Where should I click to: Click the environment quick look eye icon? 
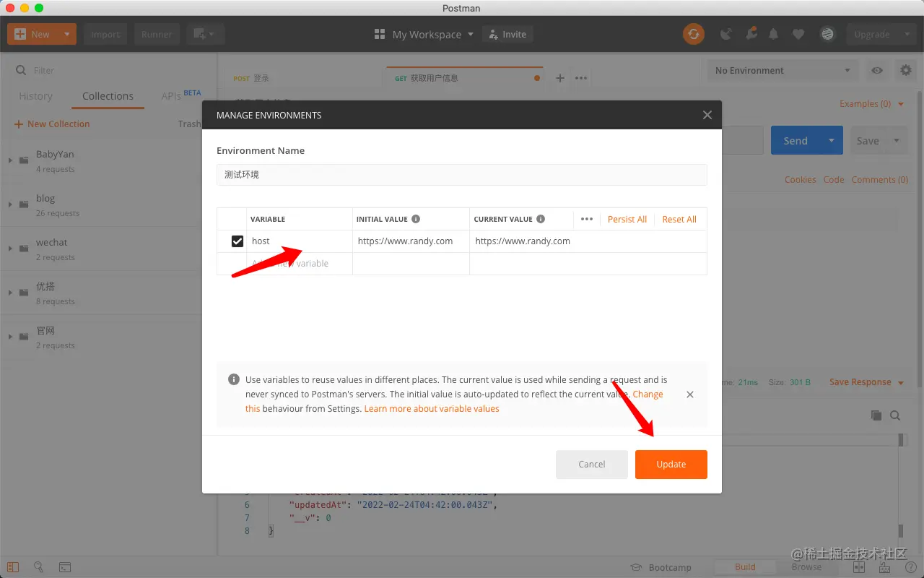tap(877, 70)
